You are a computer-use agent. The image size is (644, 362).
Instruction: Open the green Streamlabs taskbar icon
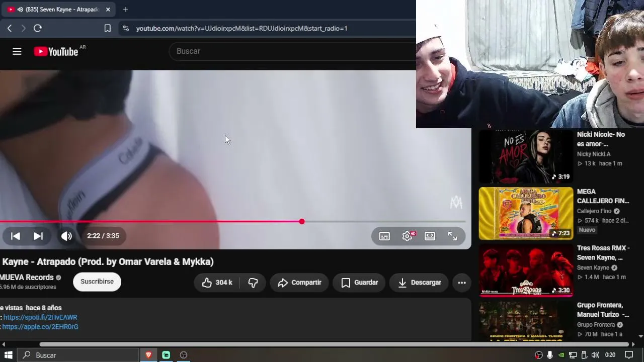coord(166,355)
